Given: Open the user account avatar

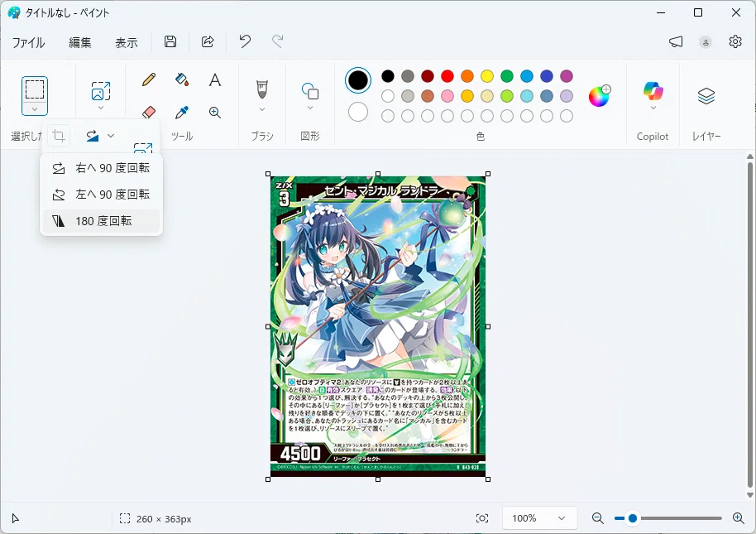Looking at the screenshot, I should [x=706, y=42].
